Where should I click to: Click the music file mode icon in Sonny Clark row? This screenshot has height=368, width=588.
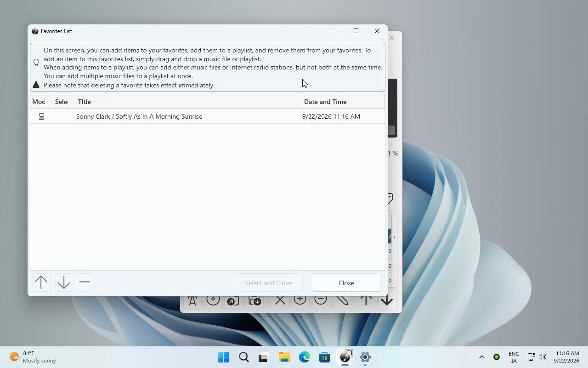click(41, 116)
